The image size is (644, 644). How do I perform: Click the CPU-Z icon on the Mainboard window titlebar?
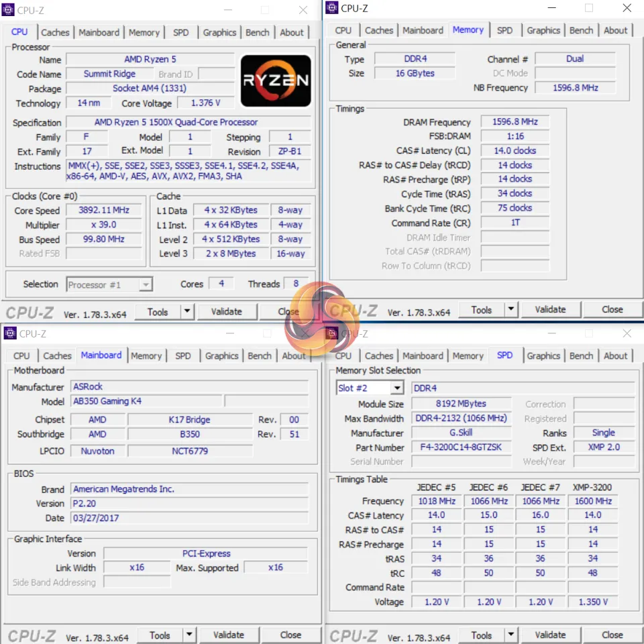[x=9, y=333]
